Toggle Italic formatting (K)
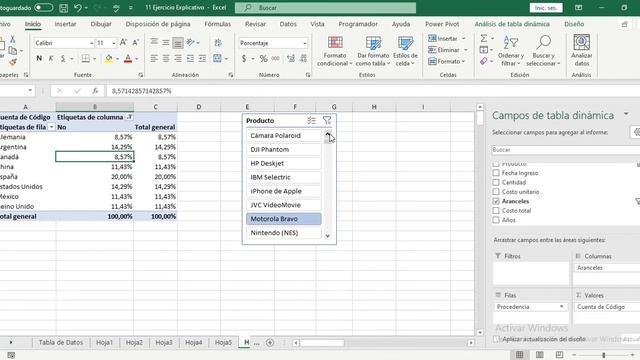Image resolution: width=640 pixels, height=360 pixels. (x=51, y=59)
